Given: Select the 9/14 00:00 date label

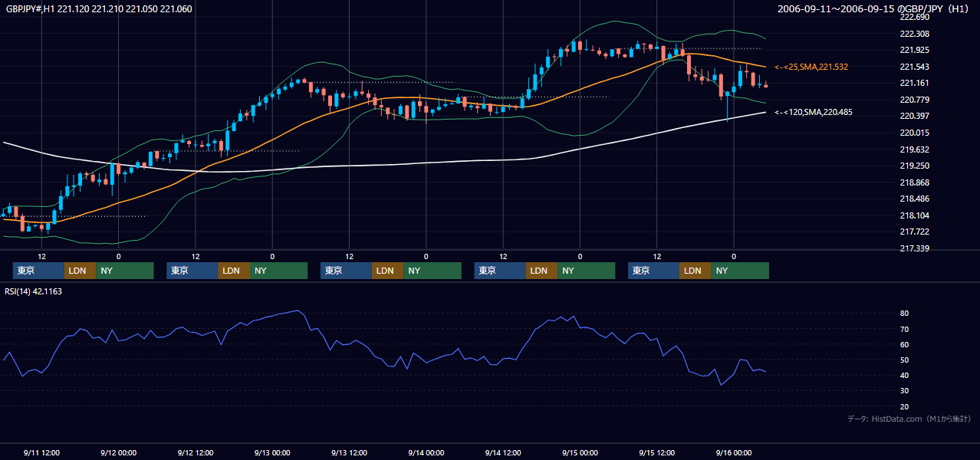Looking at the screenshot, I should point(426,453).
